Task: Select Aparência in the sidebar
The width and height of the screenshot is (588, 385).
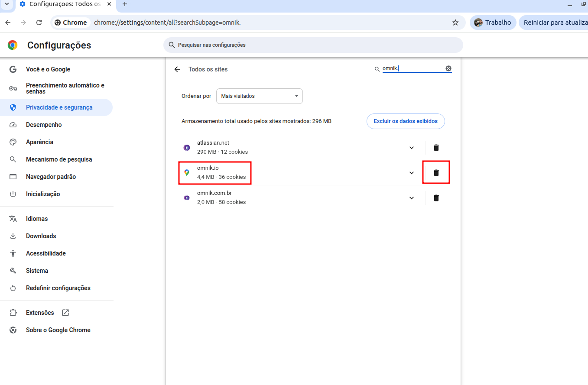Action: 39,142
